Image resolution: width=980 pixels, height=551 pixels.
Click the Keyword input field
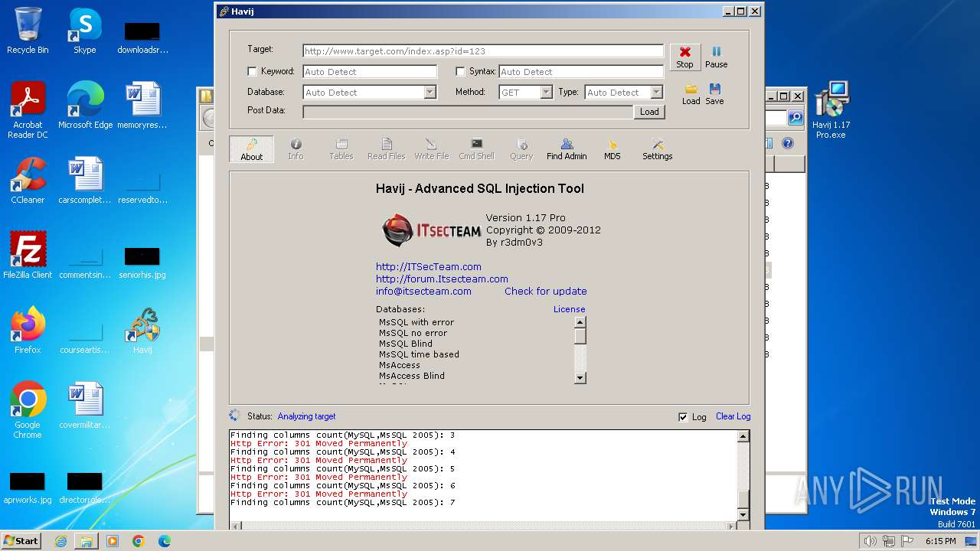pyautogui.click(x=370, y=71)
